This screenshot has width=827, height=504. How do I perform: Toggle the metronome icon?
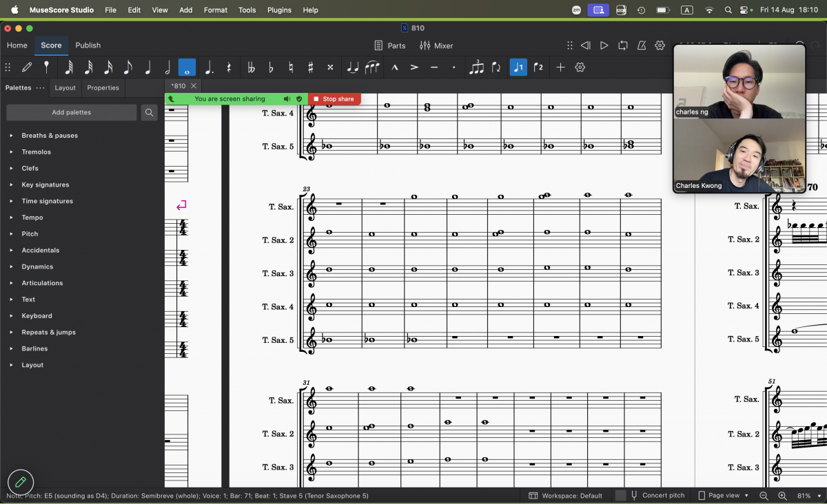click(x=642, y=45)
